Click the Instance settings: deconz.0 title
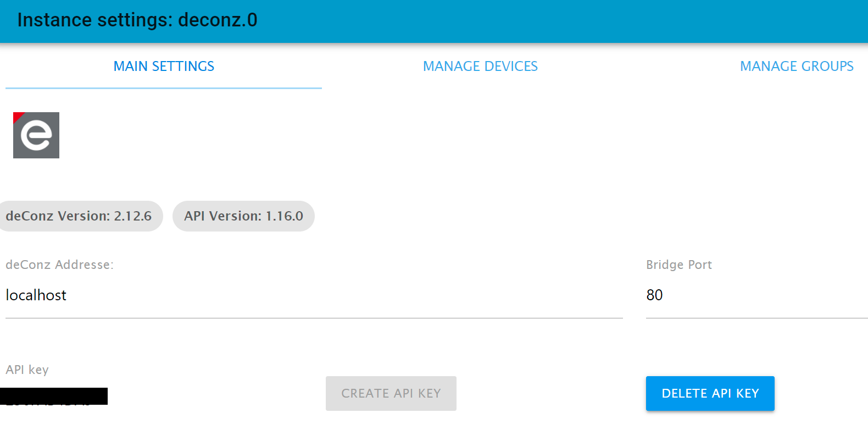868x435 pixels. point(137,20)
